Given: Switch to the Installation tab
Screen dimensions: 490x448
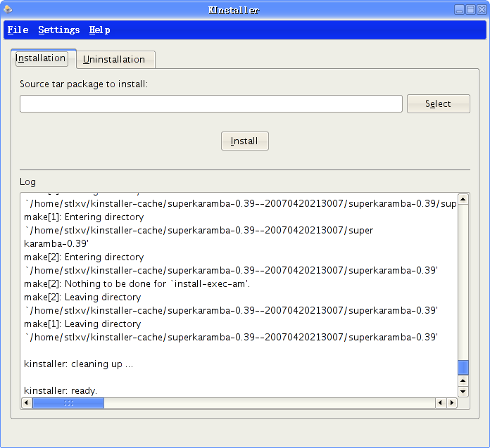Looking at the screenshot, I should pos(42,58).
